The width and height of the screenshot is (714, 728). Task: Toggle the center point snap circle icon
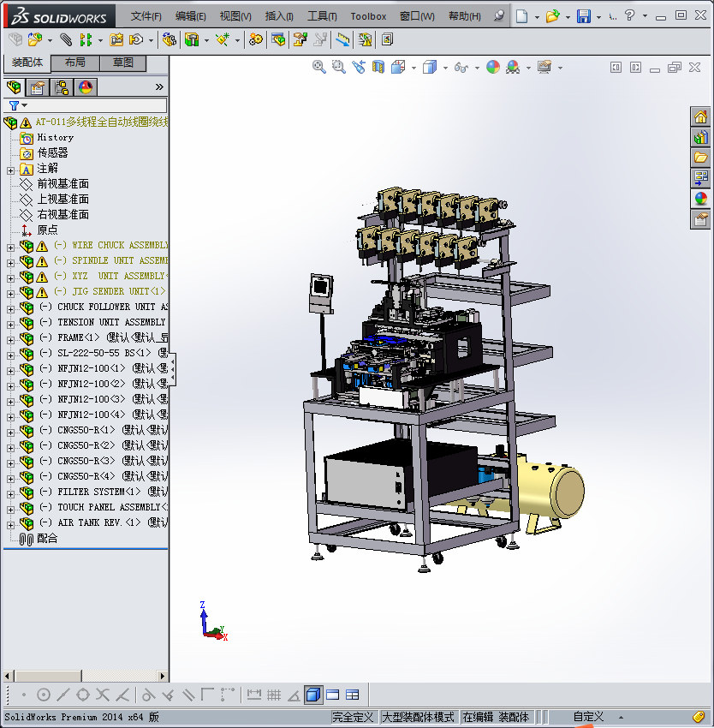(44, 695)
